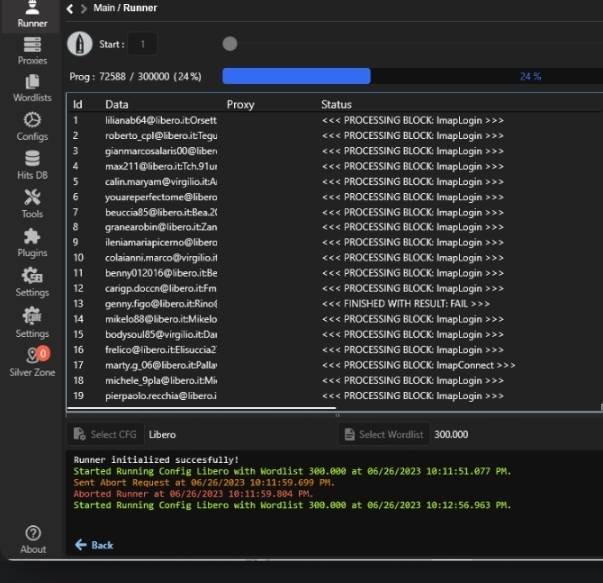This screenshot has height=583, width=603.
Task: Open the Configs sidebar section
Action: coord(32,126)
